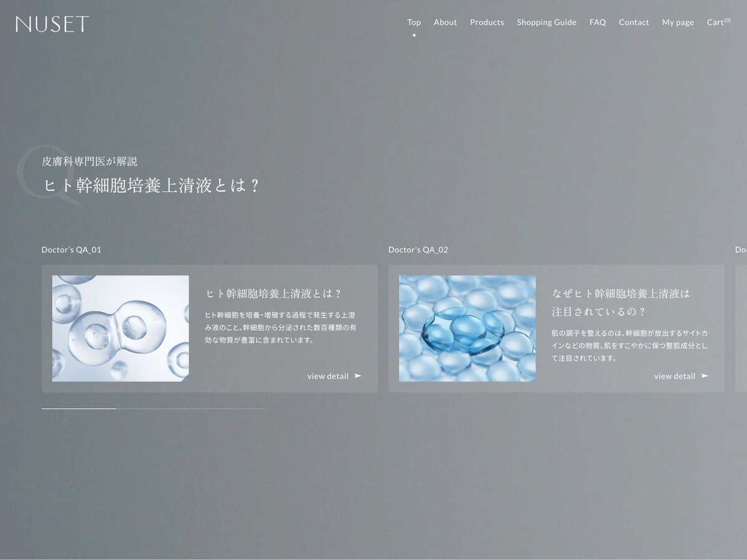Screen dimensions: 747x560
Task: Click the 皮膚科専門医が解説 subtitle
Action: [90, 161]
